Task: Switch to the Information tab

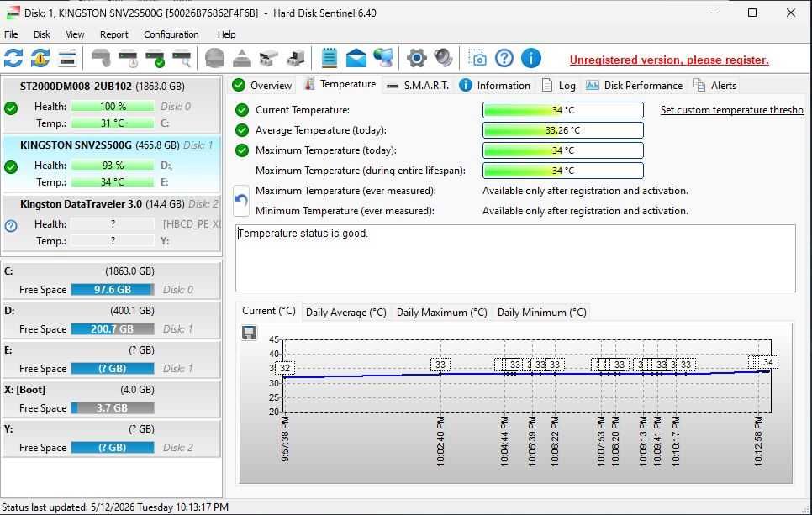Action: 495,86
